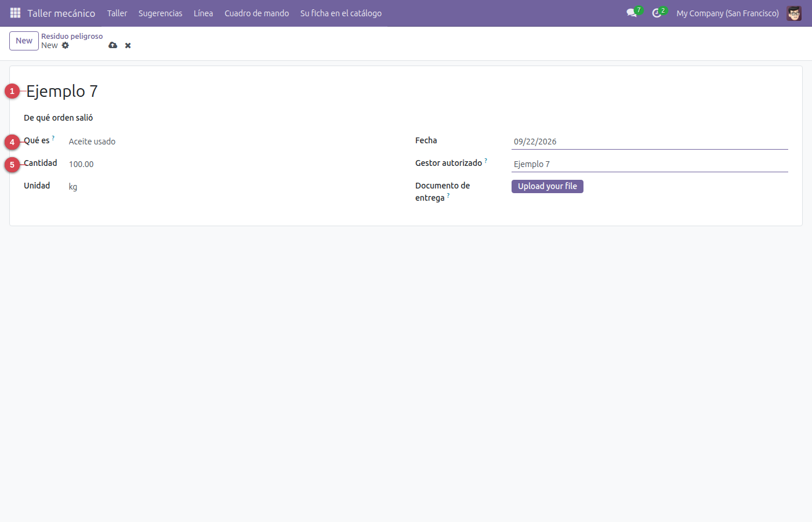
Task: Show help tooltip for Documento de entrega
Action: [x=448, y=195]
